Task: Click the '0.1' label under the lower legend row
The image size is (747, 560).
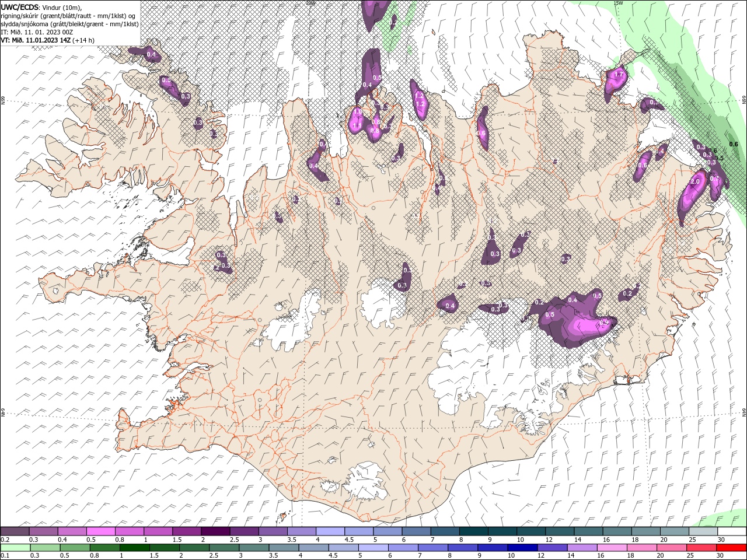Action: click(5, 556)
